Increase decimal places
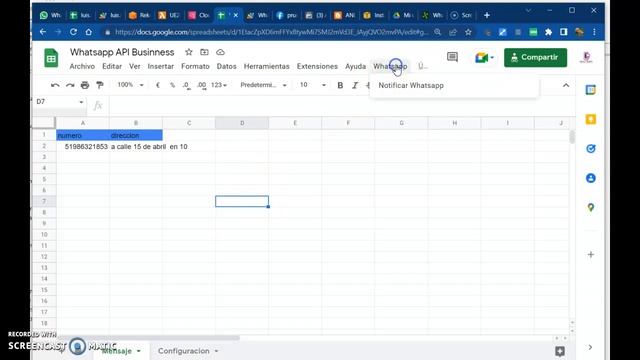Image resolution: width=640 pixels, height=360 pixels. [201, 85]
